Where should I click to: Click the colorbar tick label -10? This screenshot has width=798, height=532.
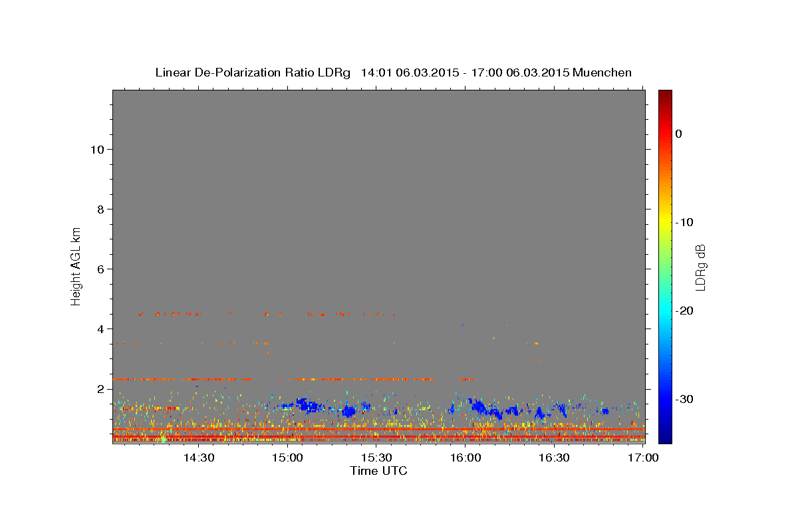coord(685,222)
